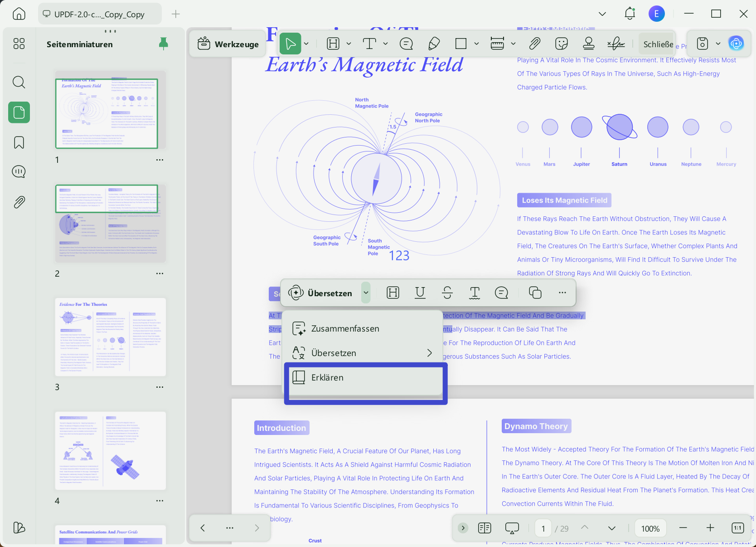Open the attachment paperclip tool in toolbar
The image size is (756, 547).
pyautogui.click(x=535, y=44)
